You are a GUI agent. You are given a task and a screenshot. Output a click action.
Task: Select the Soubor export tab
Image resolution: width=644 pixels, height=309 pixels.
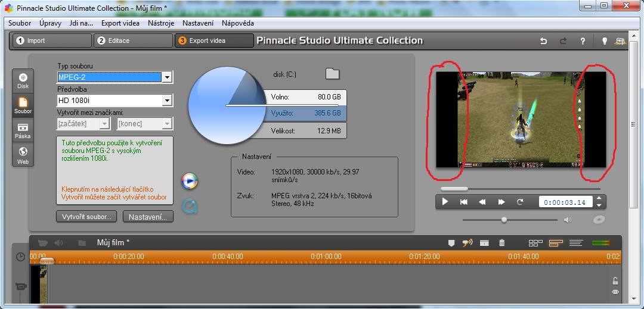[x=23, y=106]
